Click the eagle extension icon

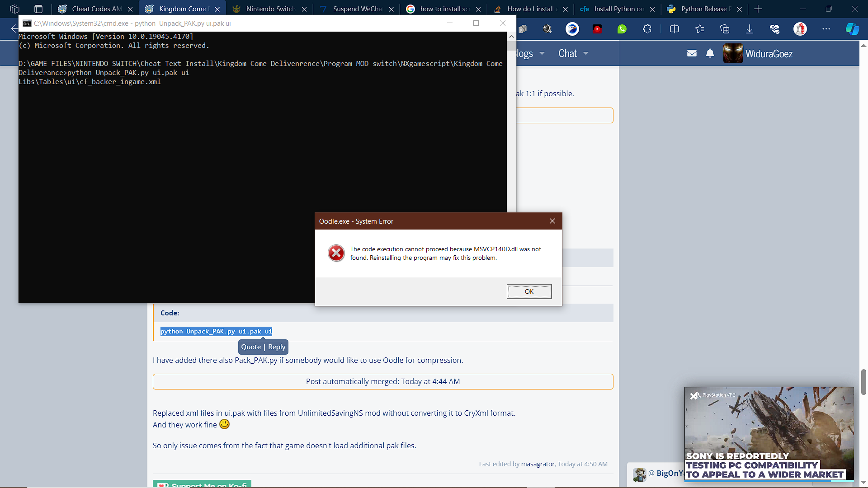(572, 29)
